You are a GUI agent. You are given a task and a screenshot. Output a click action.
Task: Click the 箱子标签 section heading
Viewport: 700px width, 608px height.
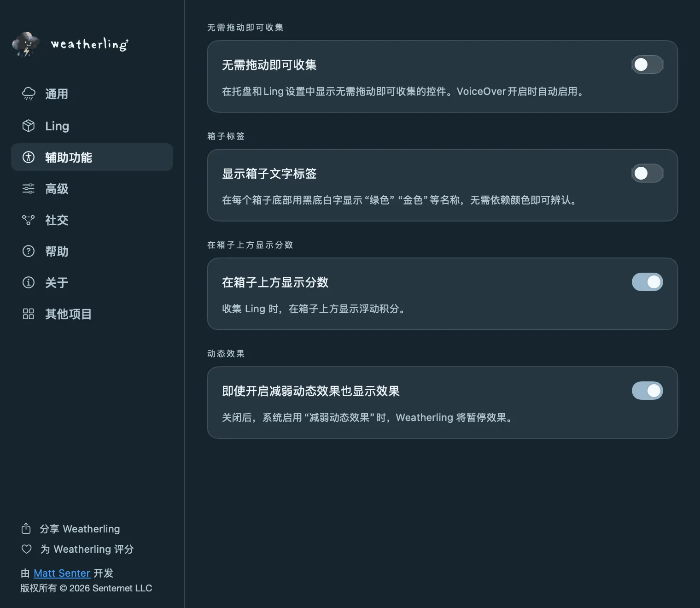226,136
